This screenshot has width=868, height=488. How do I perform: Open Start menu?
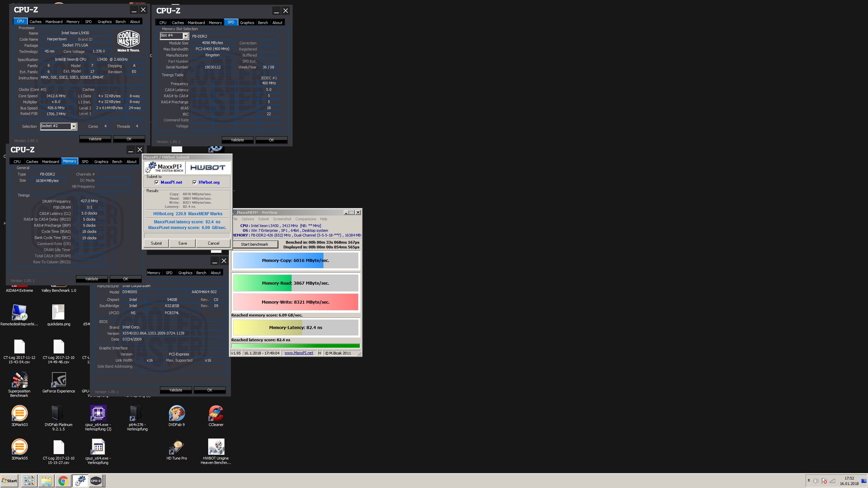(9, 481)
